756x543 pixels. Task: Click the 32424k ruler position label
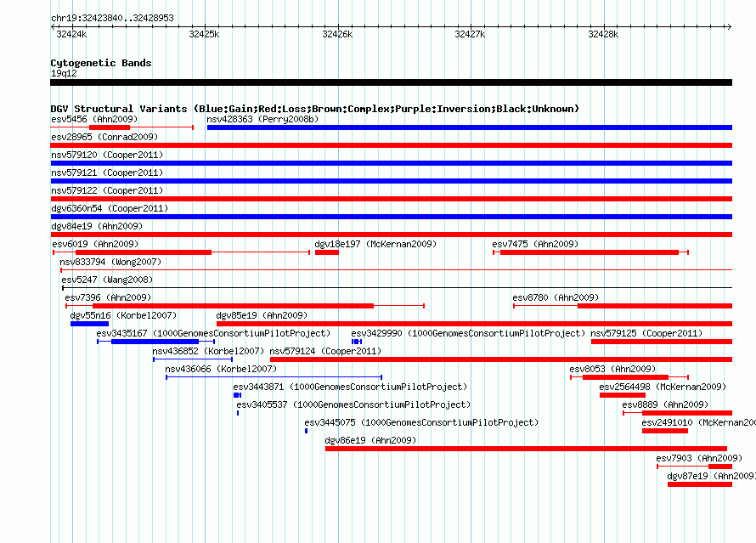tap(71, 34)
